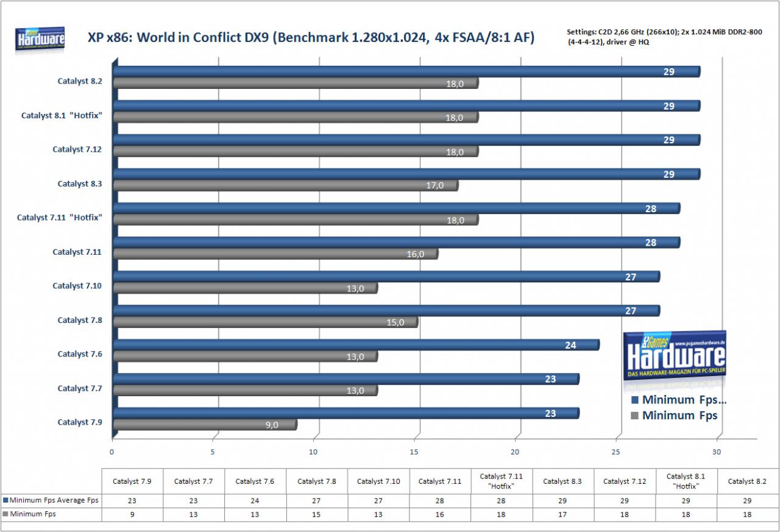Click the blue 24 bar for Catalyst 7.6
This screenshot has width=780, height=532.
[x=356, y=345]
